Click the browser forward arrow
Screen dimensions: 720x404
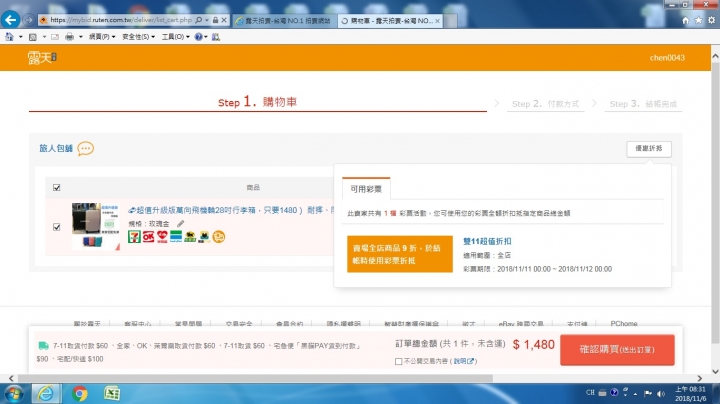coord(28,20)
